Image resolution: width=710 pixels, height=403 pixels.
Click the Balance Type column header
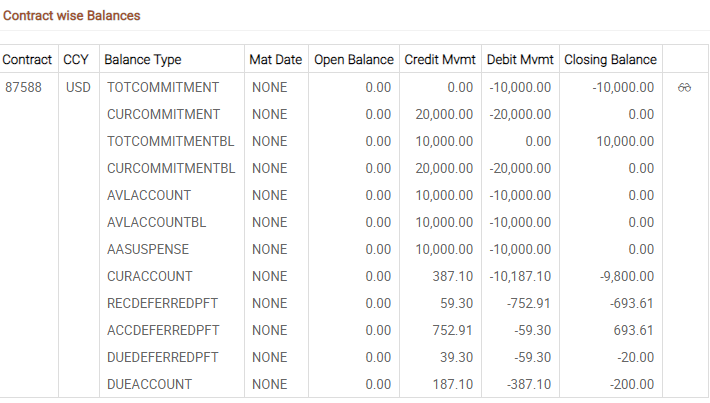click(143, 60)
